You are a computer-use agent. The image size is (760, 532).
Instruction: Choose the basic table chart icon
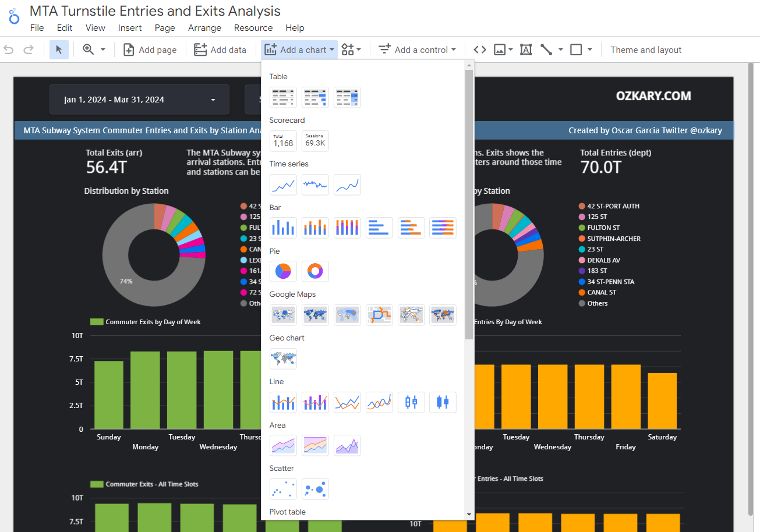coord(284,97)
